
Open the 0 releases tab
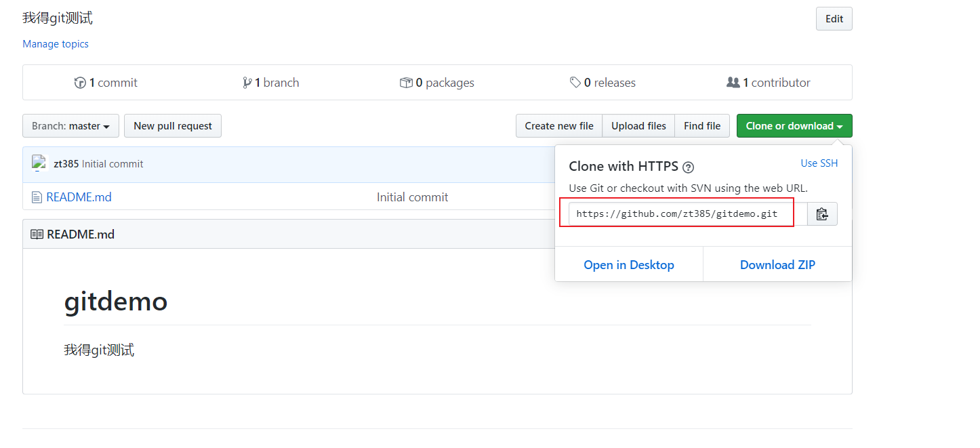pos(603,83)
